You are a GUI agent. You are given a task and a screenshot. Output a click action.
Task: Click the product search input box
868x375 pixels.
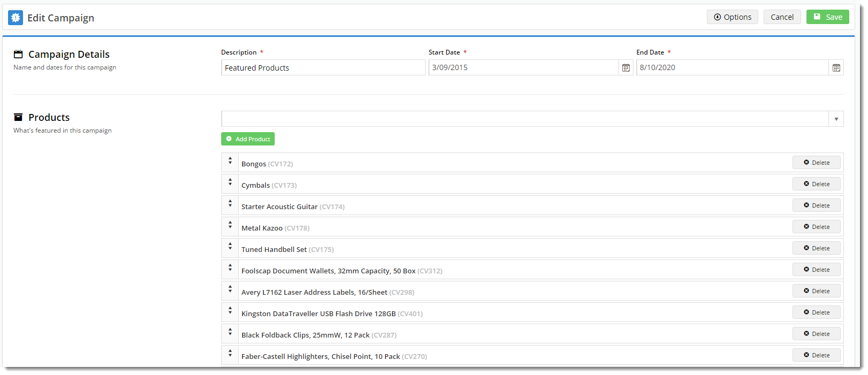point(525,119)
